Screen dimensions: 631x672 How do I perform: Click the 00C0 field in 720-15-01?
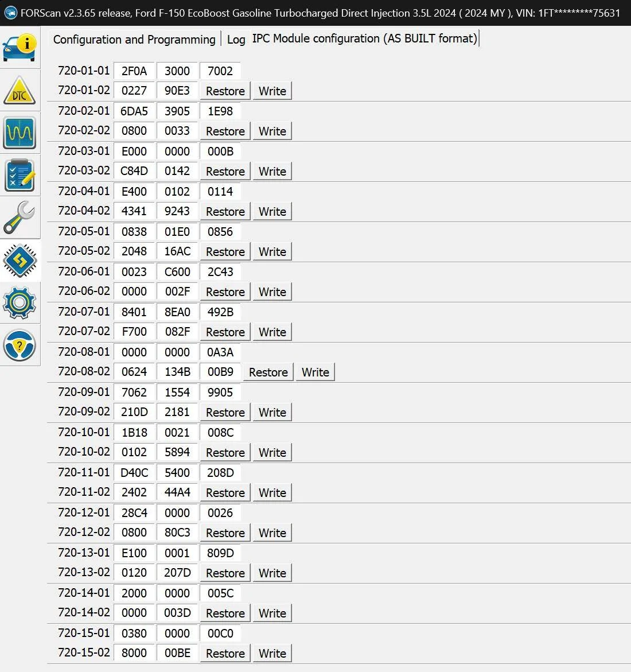[220, 633]
